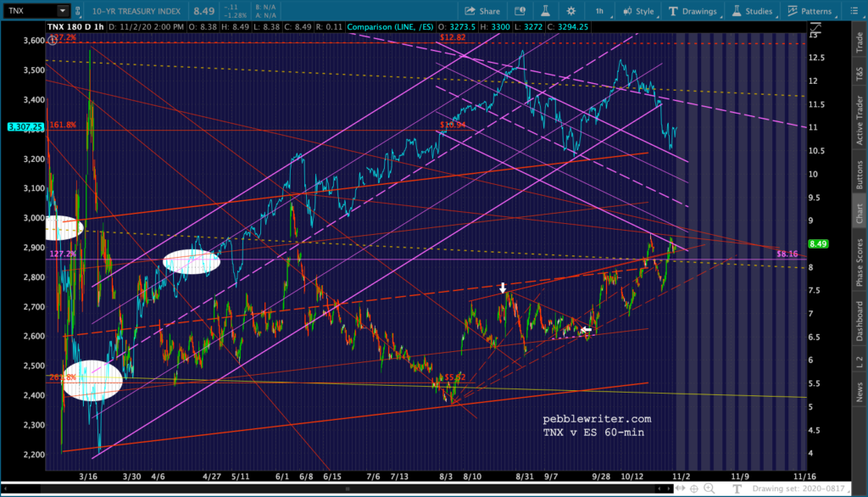The image size is (868, 497).
Task: Toggle the chart mode icon below the toolbar
Action: click(815, 27)
